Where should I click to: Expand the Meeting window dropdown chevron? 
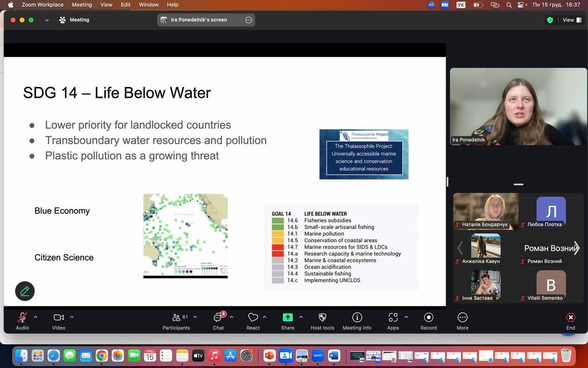[x=47, y=20]
